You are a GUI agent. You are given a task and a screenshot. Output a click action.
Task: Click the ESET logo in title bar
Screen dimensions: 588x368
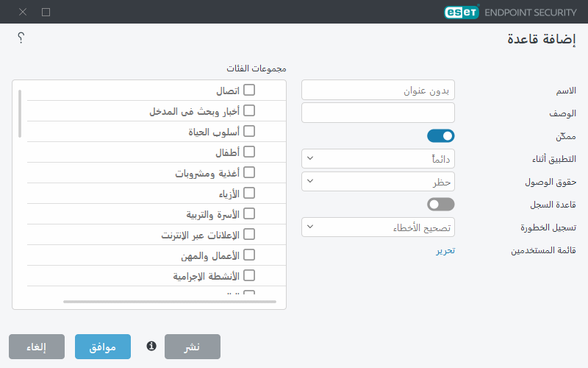pos(462,12)
